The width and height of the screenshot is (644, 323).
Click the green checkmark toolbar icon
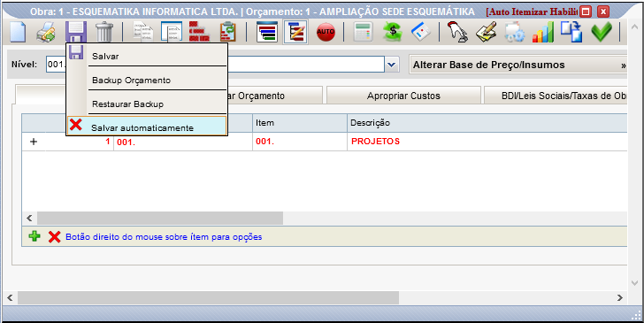click(602, 32)
